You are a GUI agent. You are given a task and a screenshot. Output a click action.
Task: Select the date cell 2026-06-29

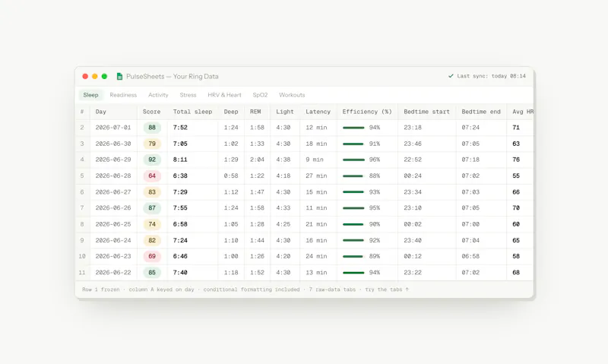113,160
